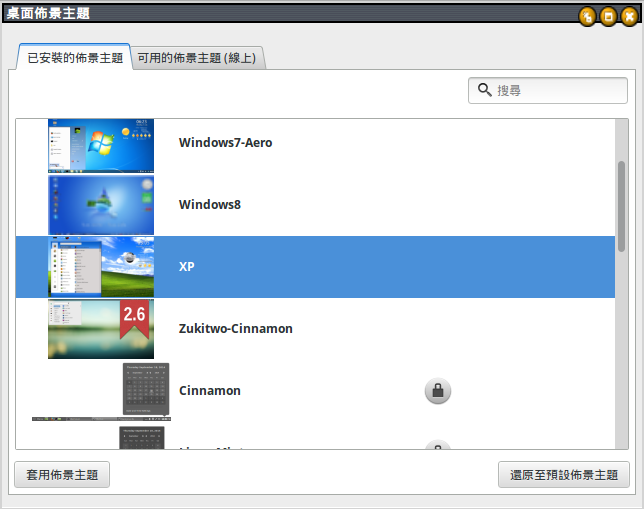Click the Cinnamon calendar preview thumbnail
This screenshot has height=509, width=644.
[146, 389]
